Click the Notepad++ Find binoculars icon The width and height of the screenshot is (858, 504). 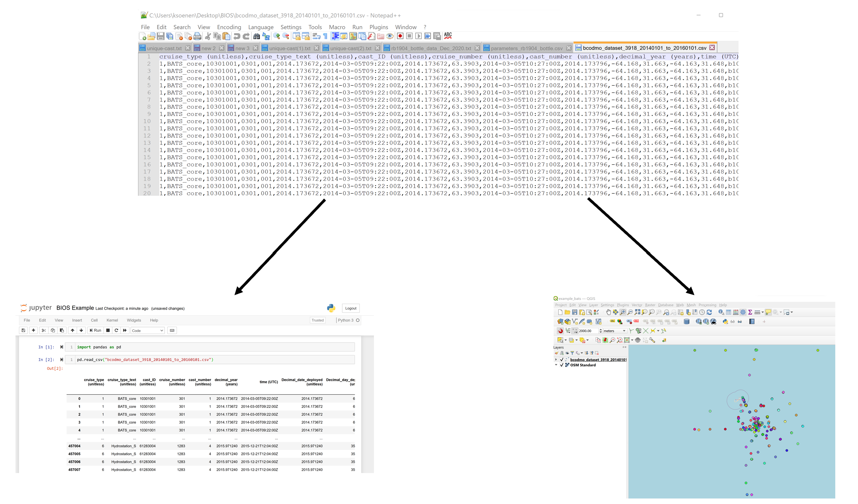pyautogui.click(x=257, y=36)
